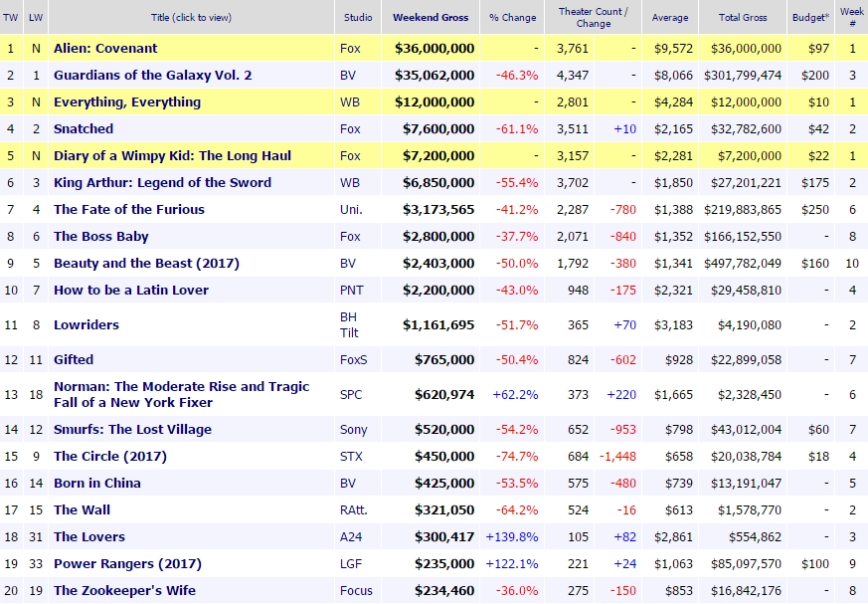The width and height of the screenshot is (868, 604).
Task: Click Sony studio for Smurfs: The Lost Village
Action: click(x=353, y=430)
